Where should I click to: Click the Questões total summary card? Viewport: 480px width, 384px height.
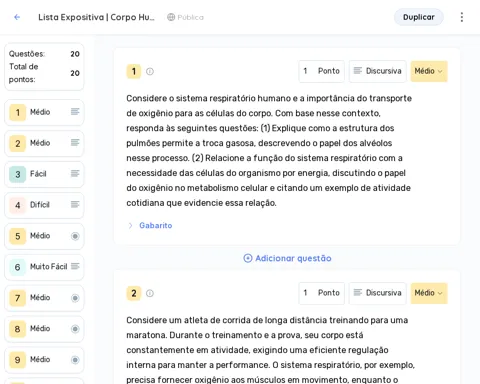44,67
